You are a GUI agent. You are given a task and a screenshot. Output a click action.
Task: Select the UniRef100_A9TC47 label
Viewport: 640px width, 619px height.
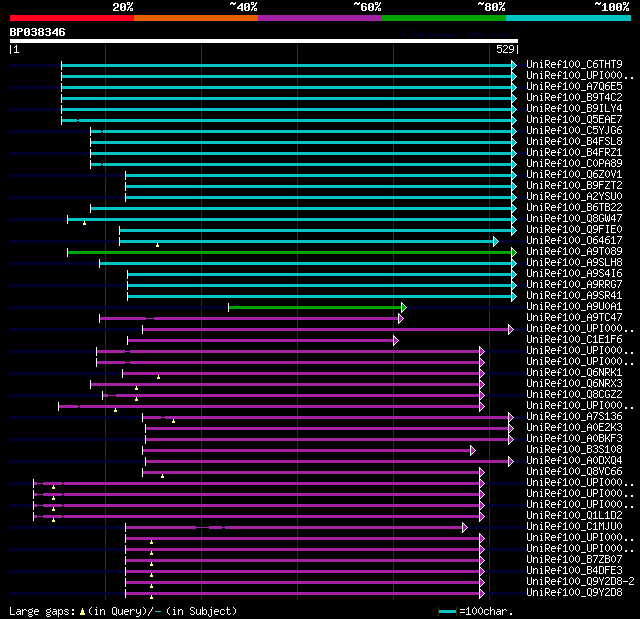(x=574, y=317)
